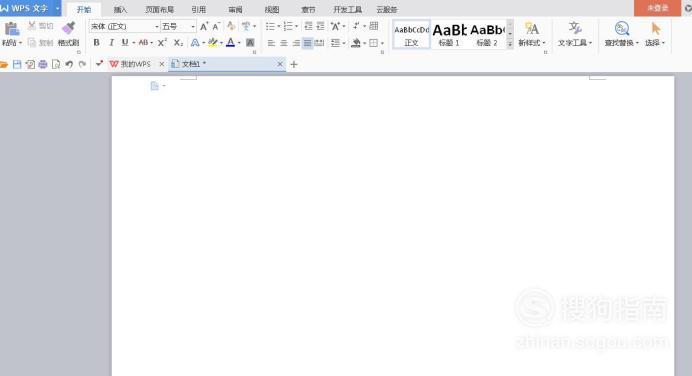The height and width of the screenshot is (376, 692).
Task: Switch to the 开发工具 (Developer) tab
Action: 347,9
